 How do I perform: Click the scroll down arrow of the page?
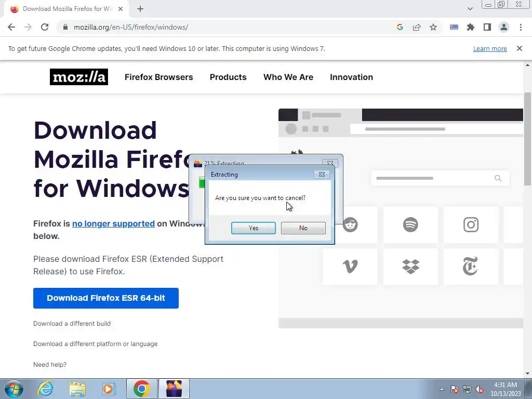528,374
